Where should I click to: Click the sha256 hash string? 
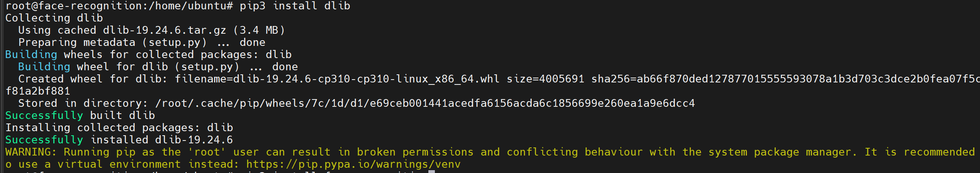click(785, 79)
